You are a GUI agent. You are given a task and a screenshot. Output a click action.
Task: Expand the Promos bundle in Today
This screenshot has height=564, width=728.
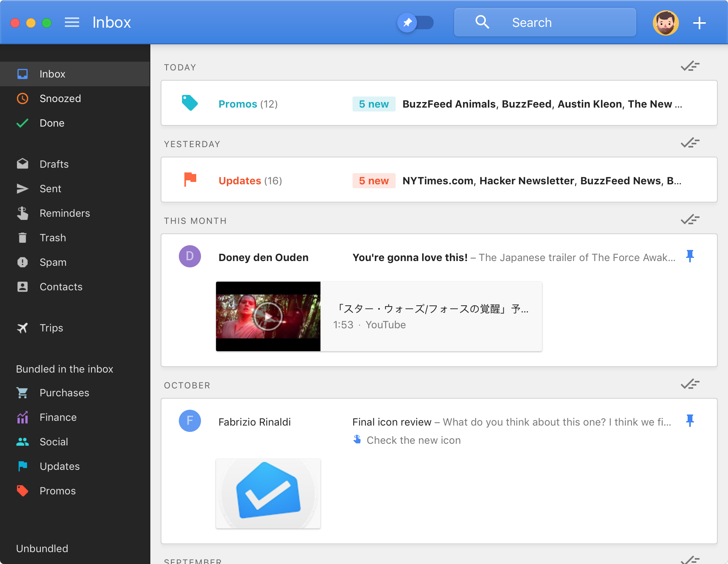pyautogui.click(x=248, y=104)
